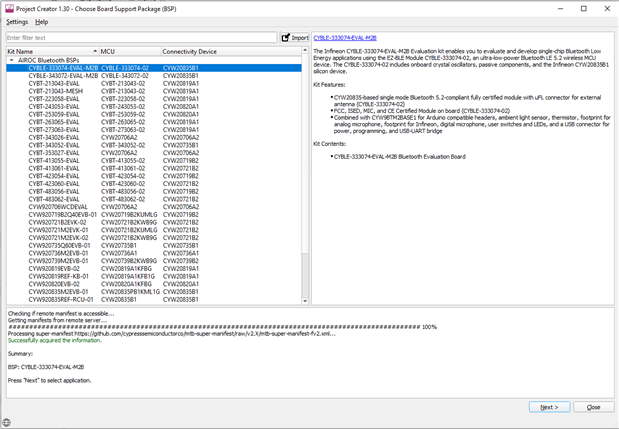This screenshot has height=429, width=619.
Task: Select the CYW920721B2EVK-02 kit
Action: [x=58, y=223]
